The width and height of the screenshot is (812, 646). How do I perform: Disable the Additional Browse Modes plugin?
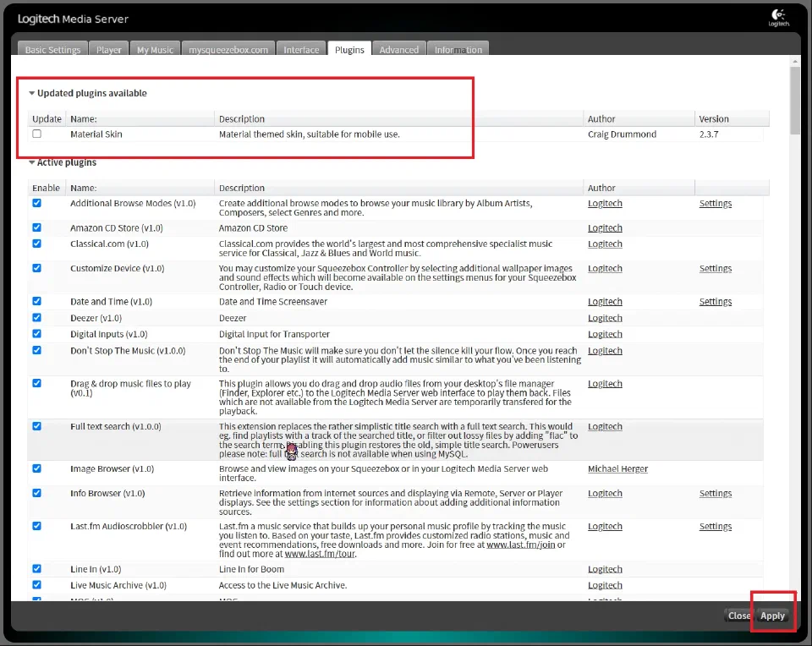(x=36, y=203)
